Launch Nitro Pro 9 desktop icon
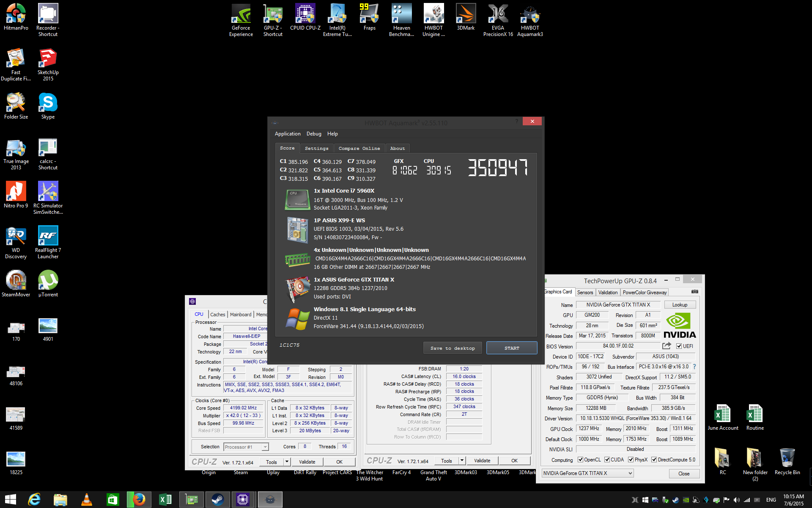 (16, 195)
